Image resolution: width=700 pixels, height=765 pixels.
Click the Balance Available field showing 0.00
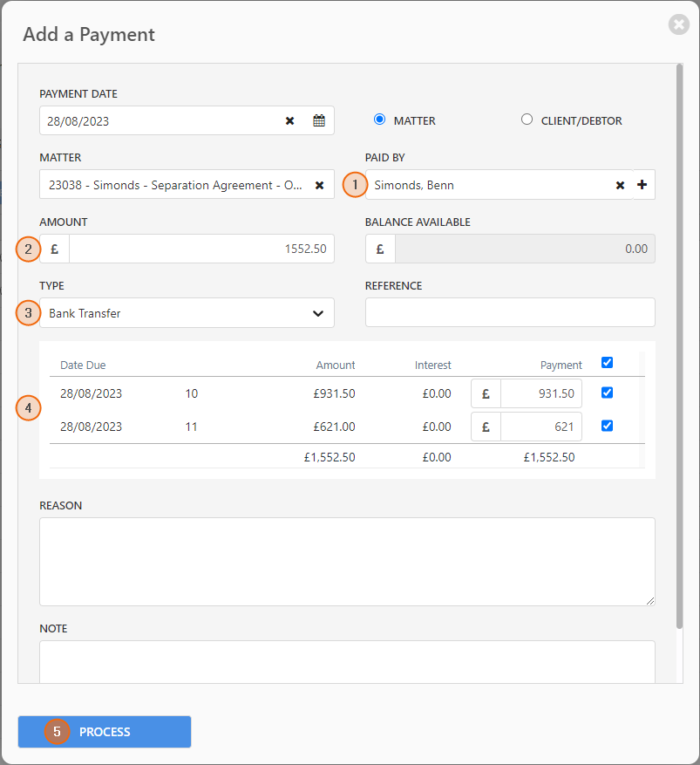click(x=525, y=249)
